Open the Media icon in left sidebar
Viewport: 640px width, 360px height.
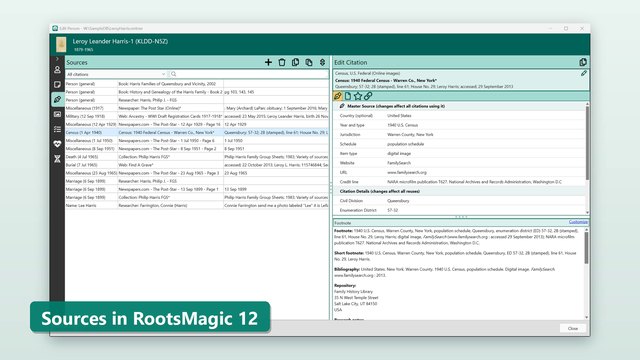coord(58,114)
